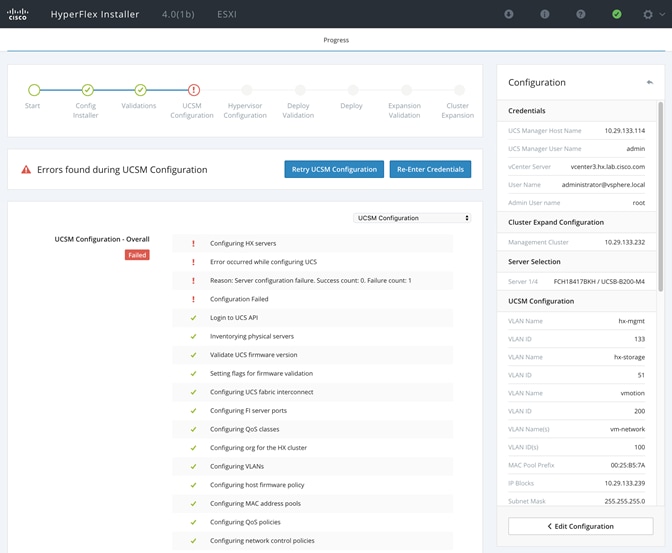Click check icon beside Inventorying physical servers
The height and width of the screenshot is (553, 672).
pos(193,337)
